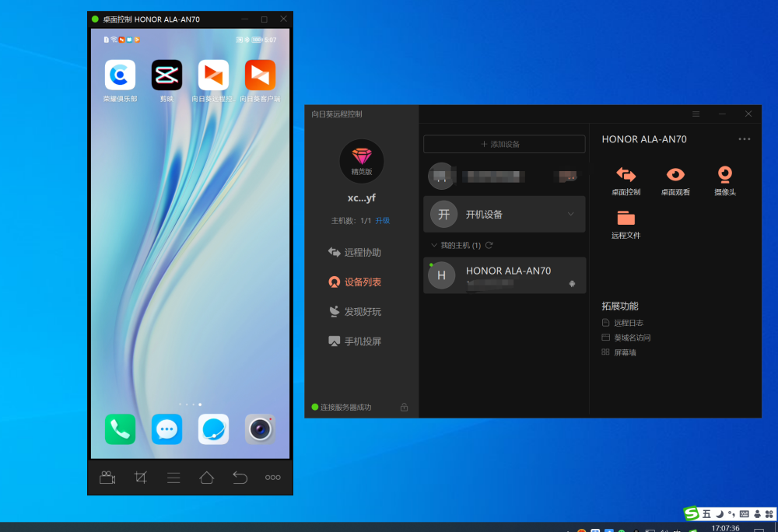Open the three-dot menu for HONOR ALA-AN70
Viewport: 778px width, 532px height.
coord(745,139)
